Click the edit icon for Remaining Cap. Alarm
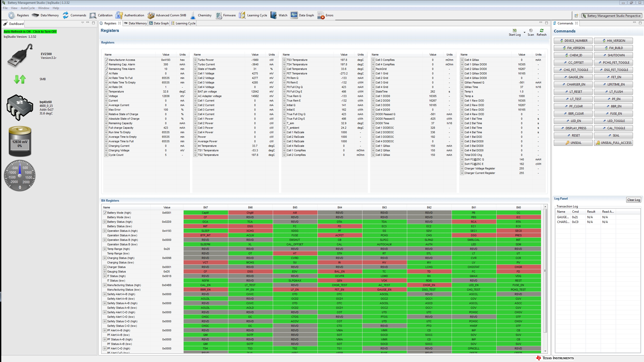Viewport: 644px width, 362px height. 106,64
